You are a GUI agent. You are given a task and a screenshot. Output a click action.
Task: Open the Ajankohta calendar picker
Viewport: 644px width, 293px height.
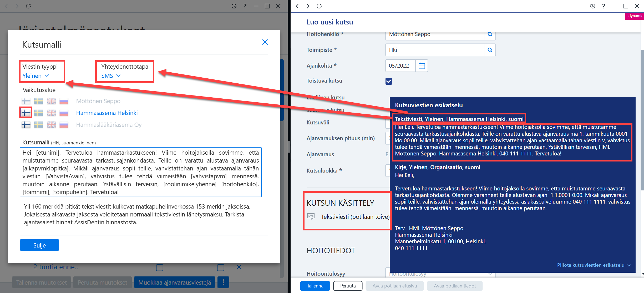(x=422, y=65)
